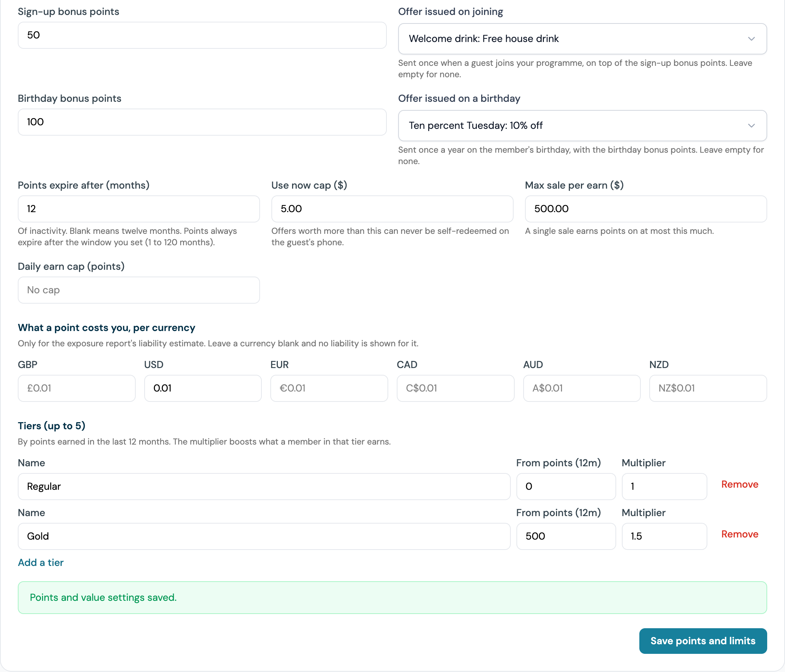Click the Sign-up bonus points field
Image resolution: width=785 pixels, height=672 pixels.
coord(202,35)
